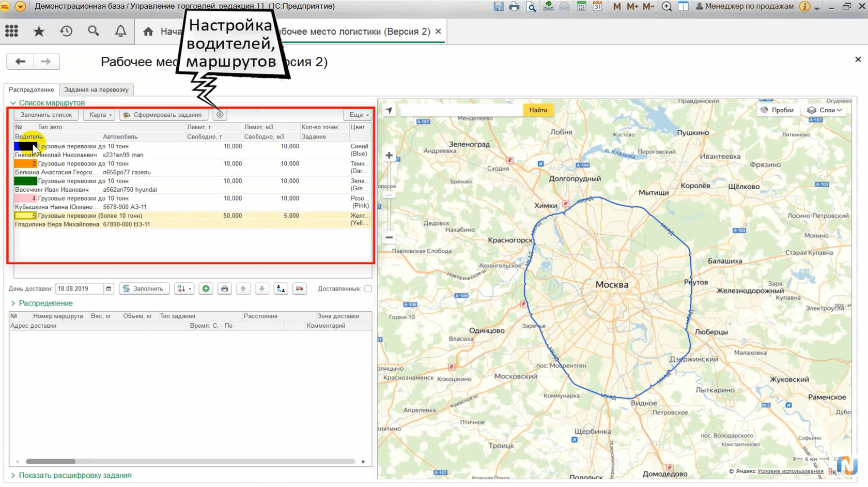Select the orange color route number 2
This screenshot has width=868, height=487.
click(x=192, y=168)
